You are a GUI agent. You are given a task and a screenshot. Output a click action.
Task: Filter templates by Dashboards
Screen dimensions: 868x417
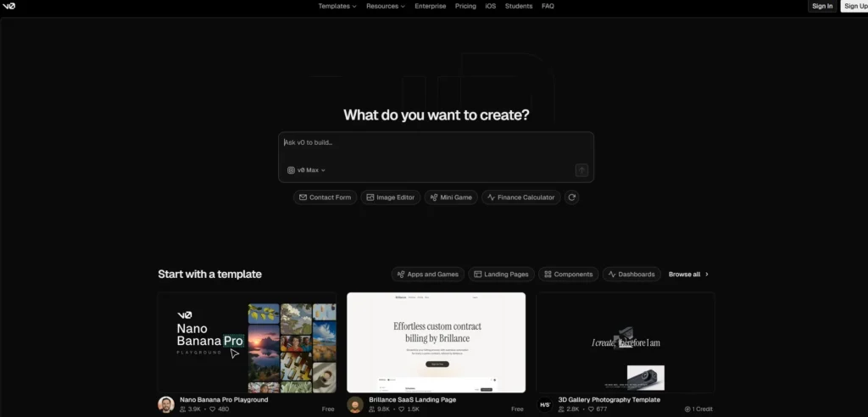tap(632, 274)
